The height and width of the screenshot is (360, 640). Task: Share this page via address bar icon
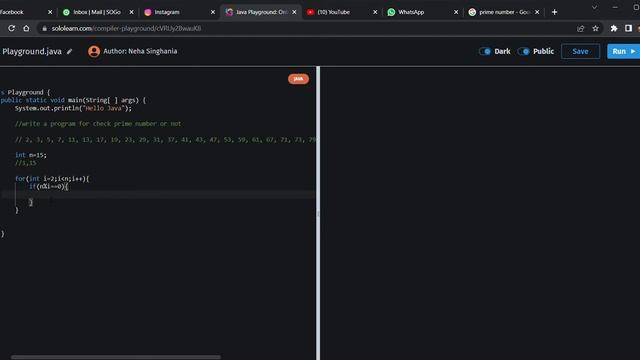coord(580,28)
